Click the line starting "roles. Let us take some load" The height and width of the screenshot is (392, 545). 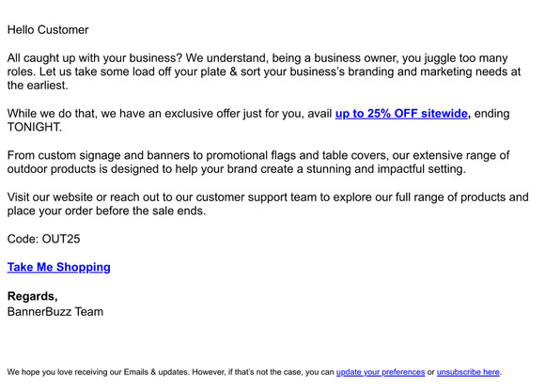[x=264, y=71]
